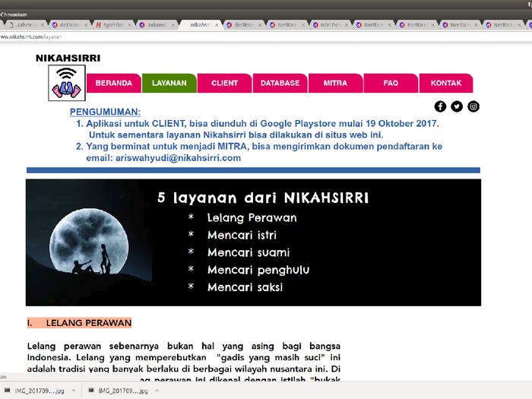Open the DATABASE navigation tab
Image resolution: width=532 pixels, height=399 pixels.
pos(280,83)
